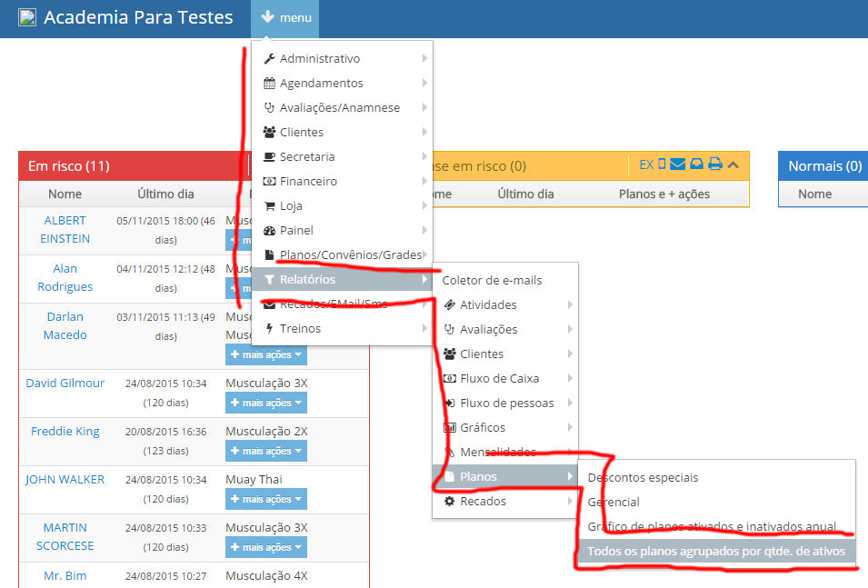Image resolution: width=868 pixels, height=588 pixels.
Task: Select the Loja menu item with cart icon
Action: (291, 206)
